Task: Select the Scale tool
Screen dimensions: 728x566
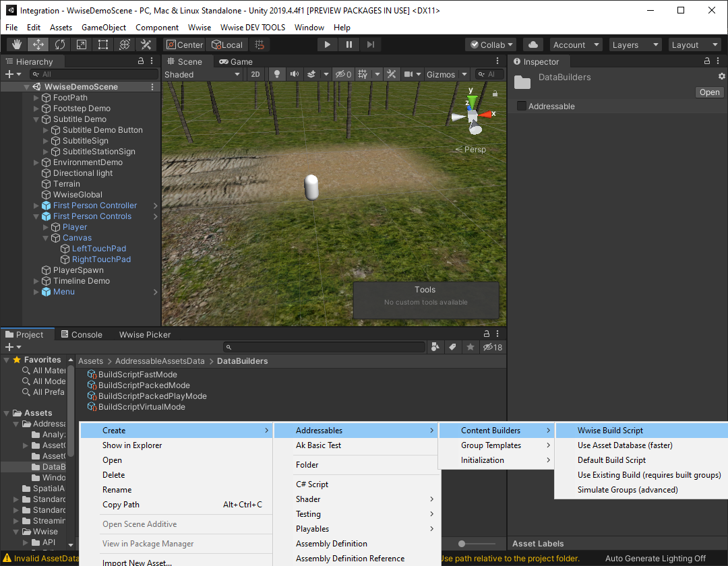Action: 82,44
